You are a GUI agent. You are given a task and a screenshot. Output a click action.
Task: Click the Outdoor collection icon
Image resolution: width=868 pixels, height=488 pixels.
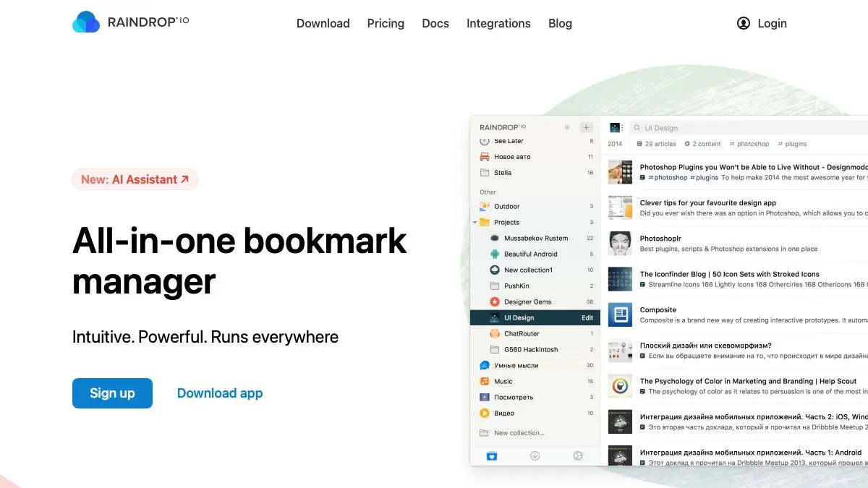[485, 207]
